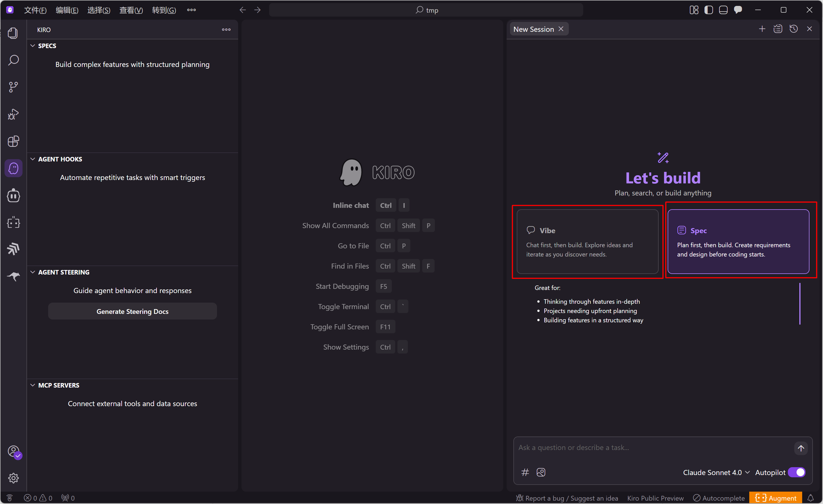This screenshot has height=504, width=823.
Task: Open the Explorer view in activity bar
Action: point(13,33)
